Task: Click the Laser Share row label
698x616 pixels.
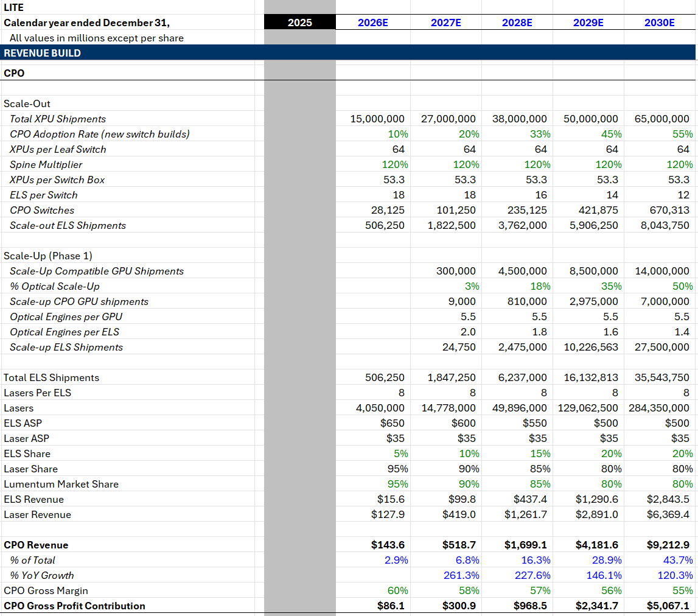Action: [x=30, y=469]
